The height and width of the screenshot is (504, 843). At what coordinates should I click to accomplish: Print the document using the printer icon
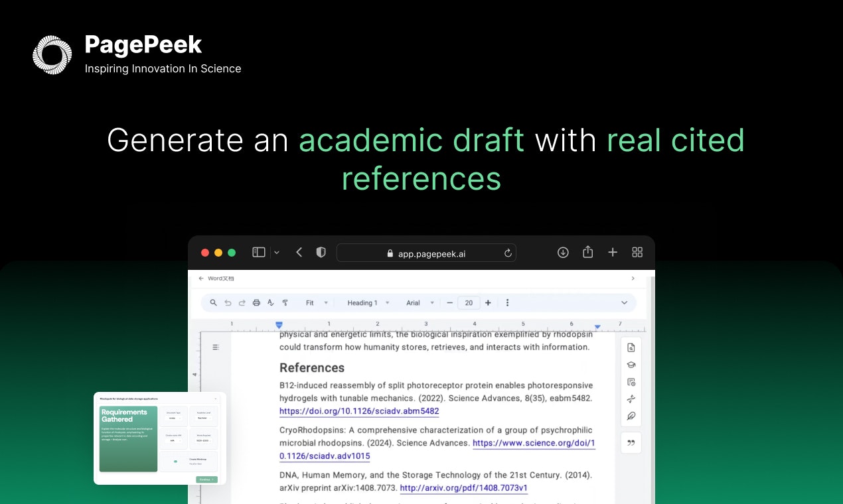click(256, 302)
